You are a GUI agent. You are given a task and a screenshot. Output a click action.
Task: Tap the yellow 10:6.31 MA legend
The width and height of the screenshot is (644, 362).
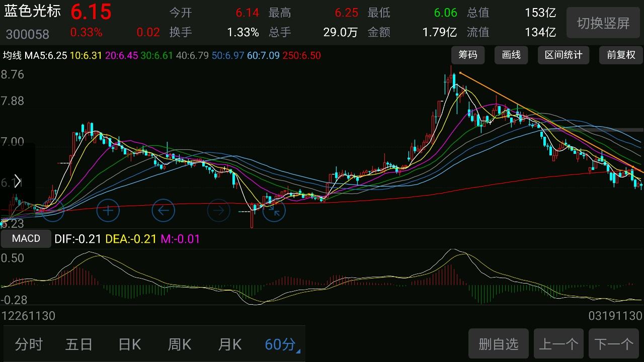86,55
